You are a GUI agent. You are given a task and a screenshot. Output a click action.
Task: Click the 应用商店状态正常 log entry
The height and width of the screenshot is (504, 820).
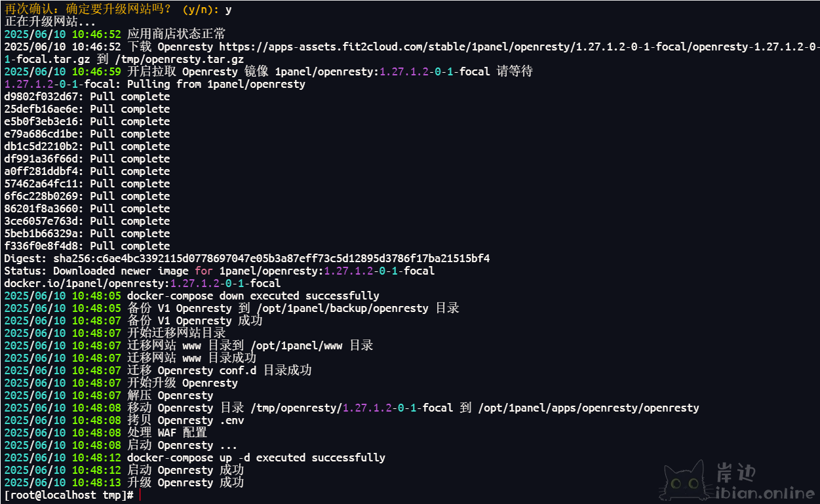pos(176,34)
